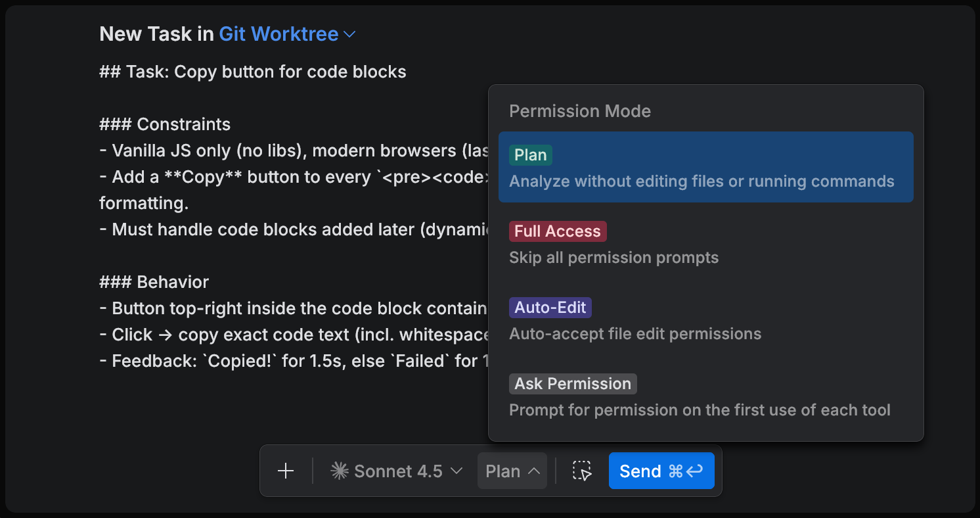980x518 pixels.
Task: Click the gray Ask Permission badge
Action: [x=572, y=384]
